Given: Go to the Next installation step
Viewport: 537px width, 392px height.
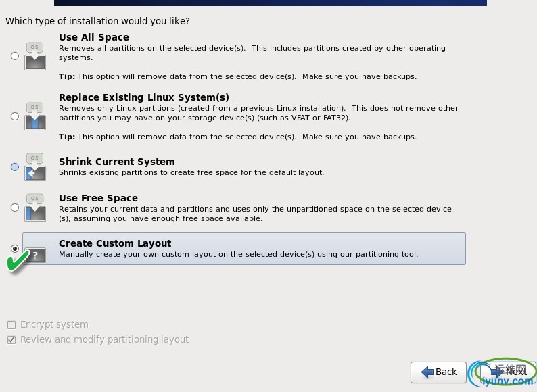Looking at the screenshot, I should point(508,372).
